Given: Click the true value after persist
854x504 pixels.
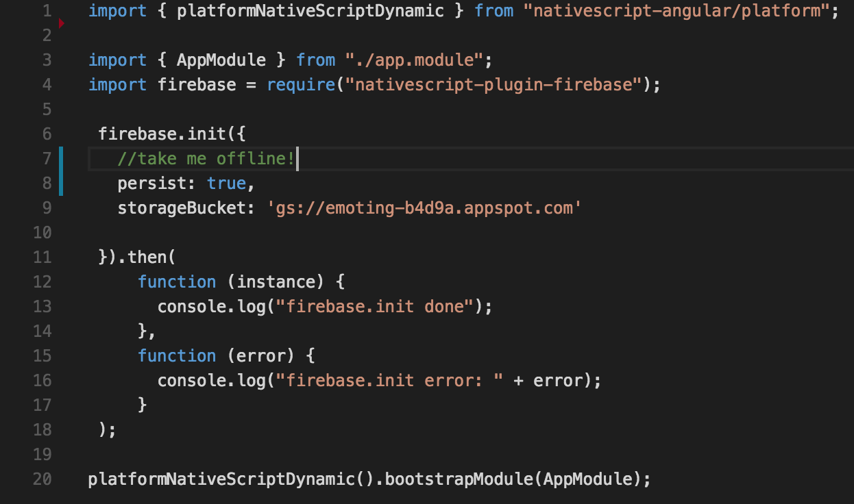Looking at the screenshot, I should point(226,184).
